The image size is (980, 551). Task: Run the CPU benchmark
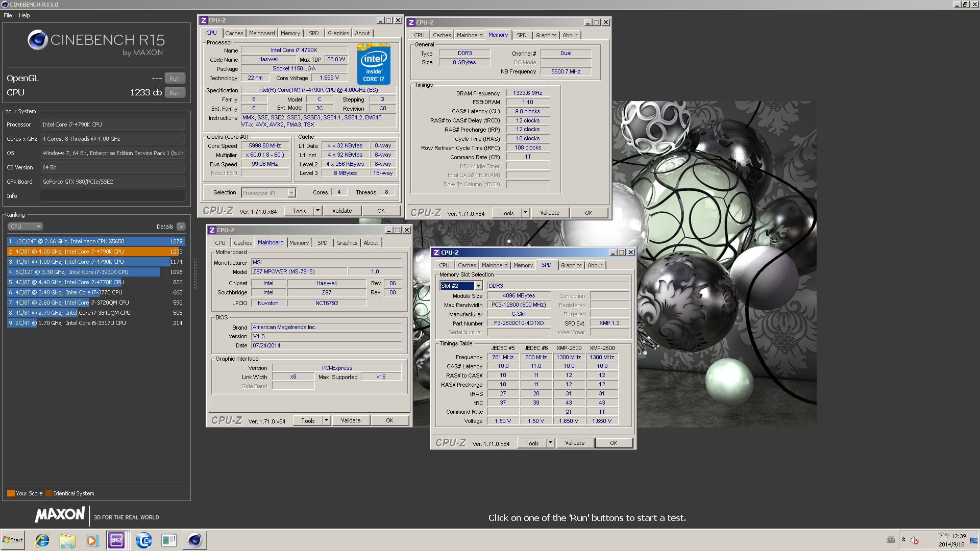pyautogui.click(x=175, y=93)
